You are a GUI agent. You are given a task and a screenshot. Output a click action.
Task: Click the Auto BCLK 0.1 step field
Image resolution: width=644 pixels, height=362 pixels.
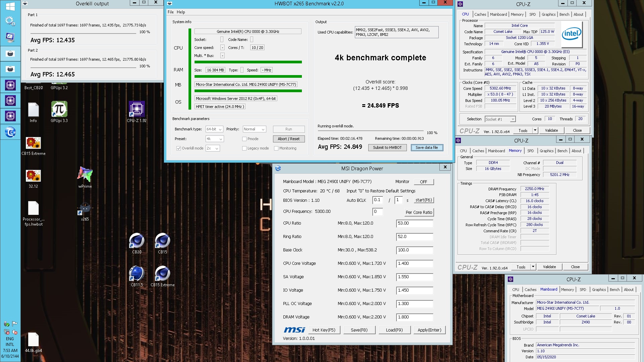[x=378, y=200]
